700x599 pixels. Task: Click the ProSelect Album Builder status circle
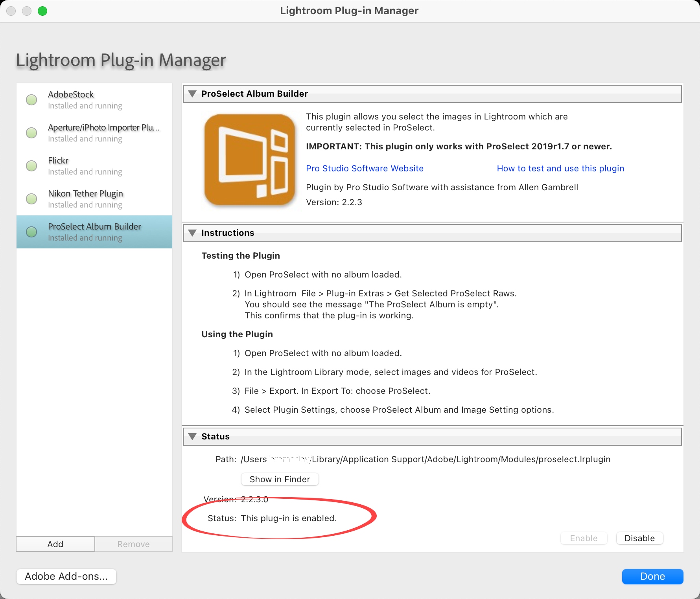[x=31, y=232]
